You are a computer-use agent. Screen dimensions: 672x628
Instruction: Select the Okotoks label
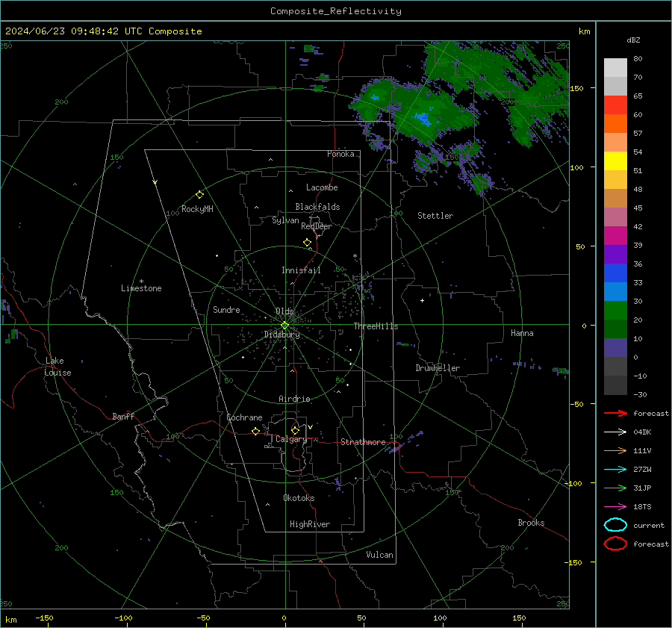click(x=299, y=498)
